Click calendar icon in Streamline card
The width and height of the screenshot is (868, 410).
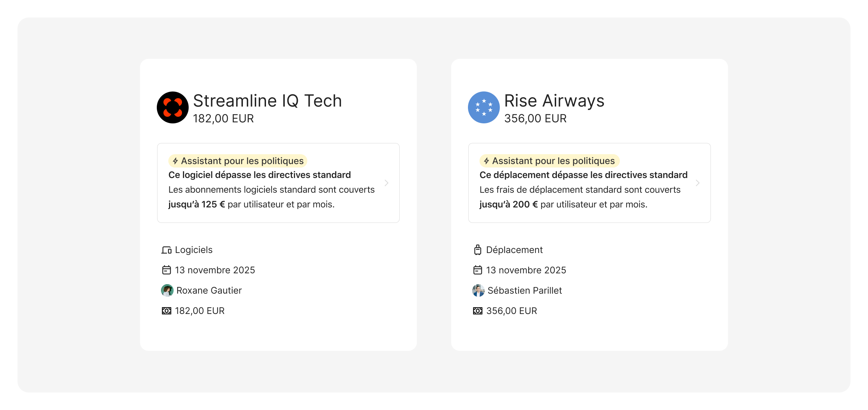pyautogui.click(x=167, y=270)
